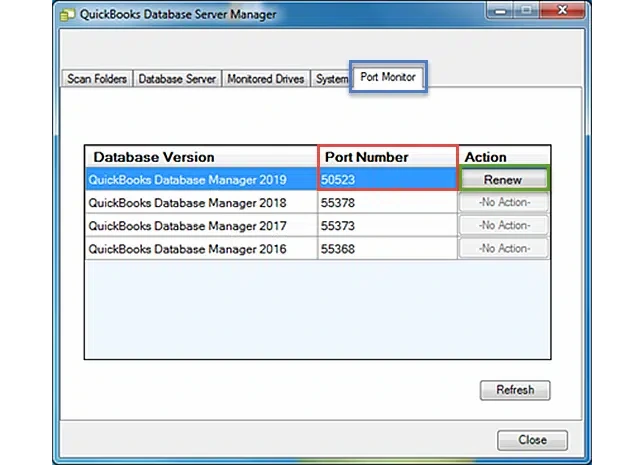Click Renew for Database Manager 2019
The image size is (640, 465).
click(x=503, y=179)
